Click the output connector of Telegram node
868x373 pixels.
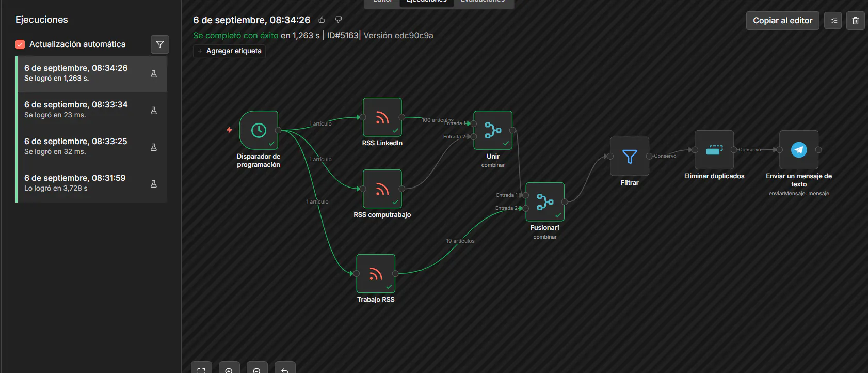pos(818,150)
